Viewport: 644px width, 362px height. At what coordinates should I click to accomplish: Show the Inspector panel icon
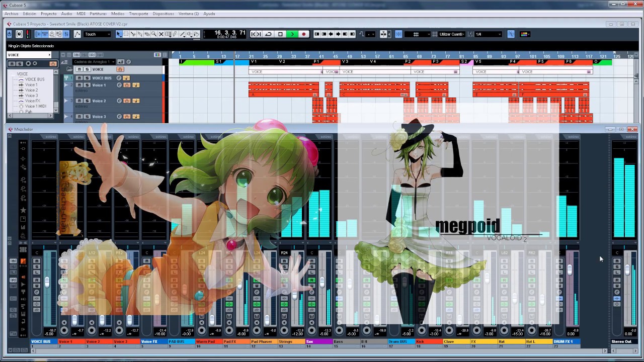(x=38, y=34)
